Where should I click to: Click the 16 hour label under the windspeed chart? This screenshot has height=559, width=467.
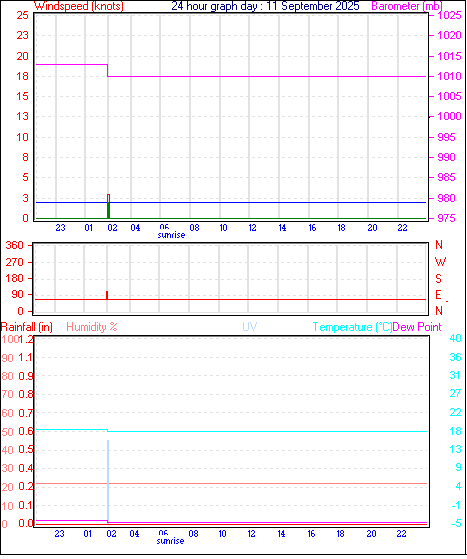pyautogui.click(x=312, y=228)
